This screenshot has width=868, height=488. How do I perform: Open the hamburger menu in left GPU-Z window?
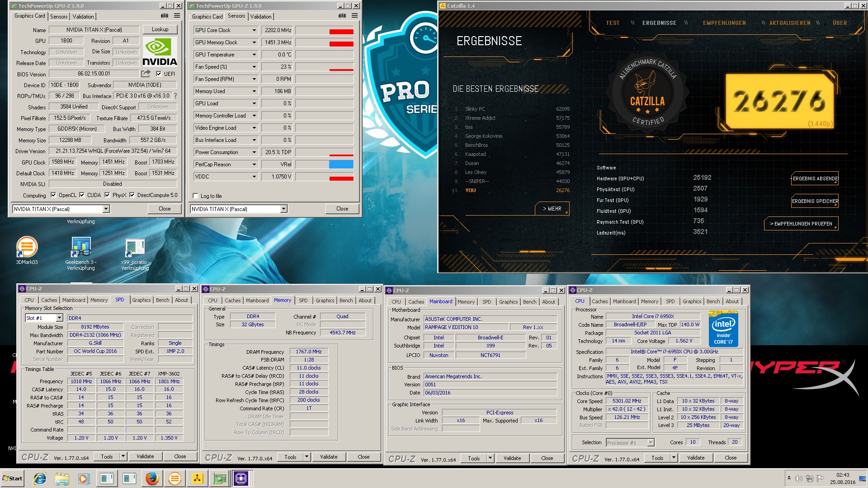click(177, 16)
